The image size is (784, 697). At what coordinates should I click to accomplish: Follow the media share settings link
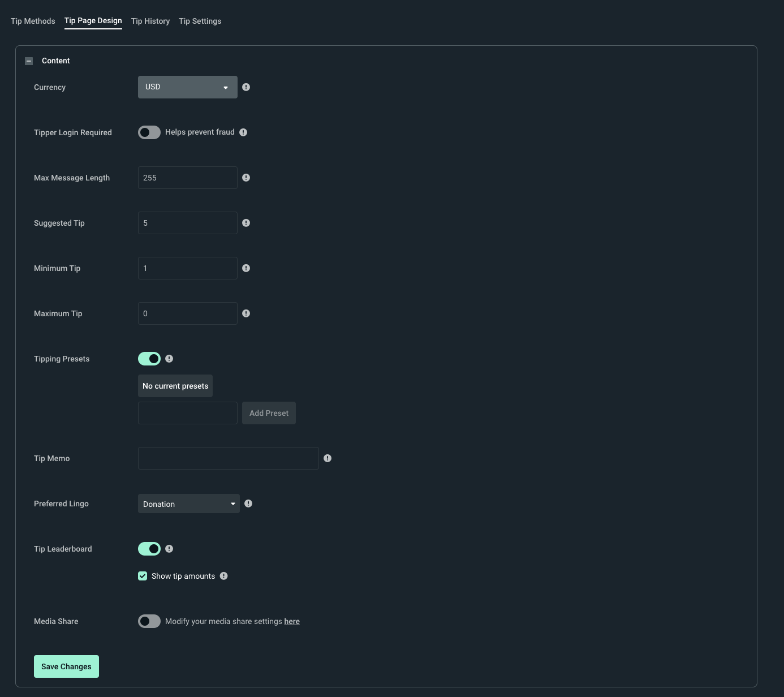(x=292, y=621)
